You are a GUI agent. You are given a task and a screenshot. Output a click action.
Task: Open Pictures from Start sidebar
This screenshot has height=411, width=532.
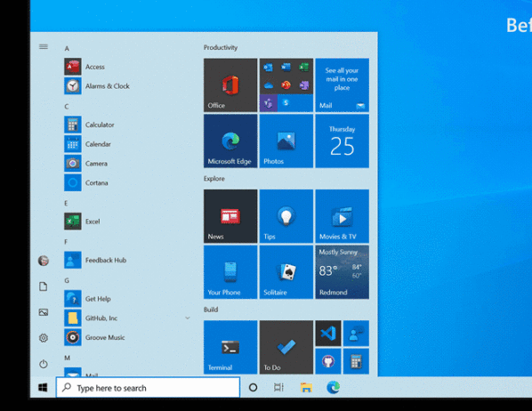(43, 312)
